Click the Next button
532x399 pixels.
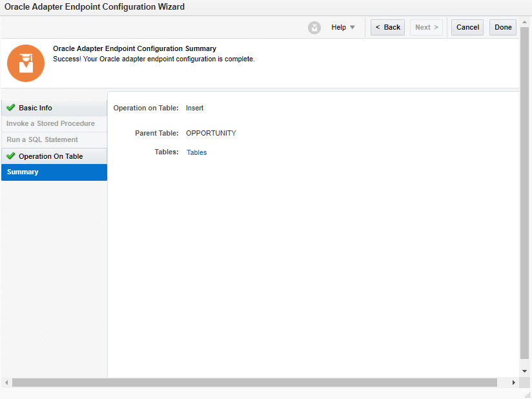coord(426,28)
